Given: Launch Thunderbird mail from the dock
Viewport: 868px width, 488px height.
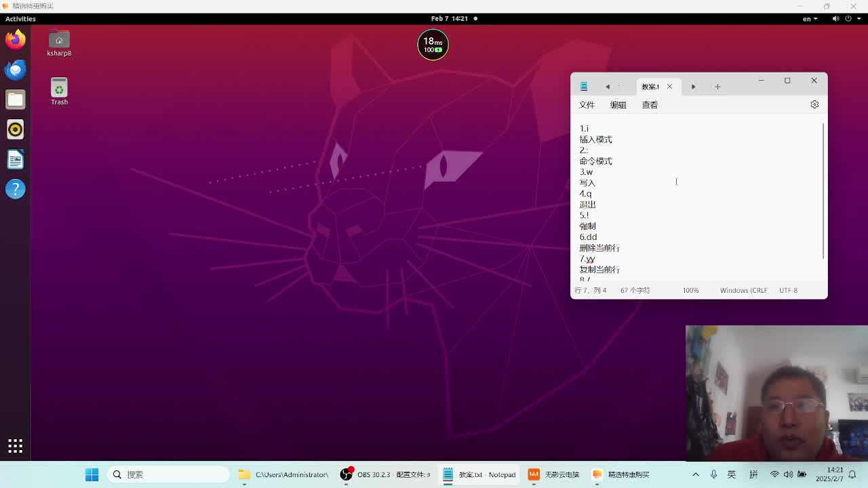Looking at the screenshot, I should tap(15, 69).
